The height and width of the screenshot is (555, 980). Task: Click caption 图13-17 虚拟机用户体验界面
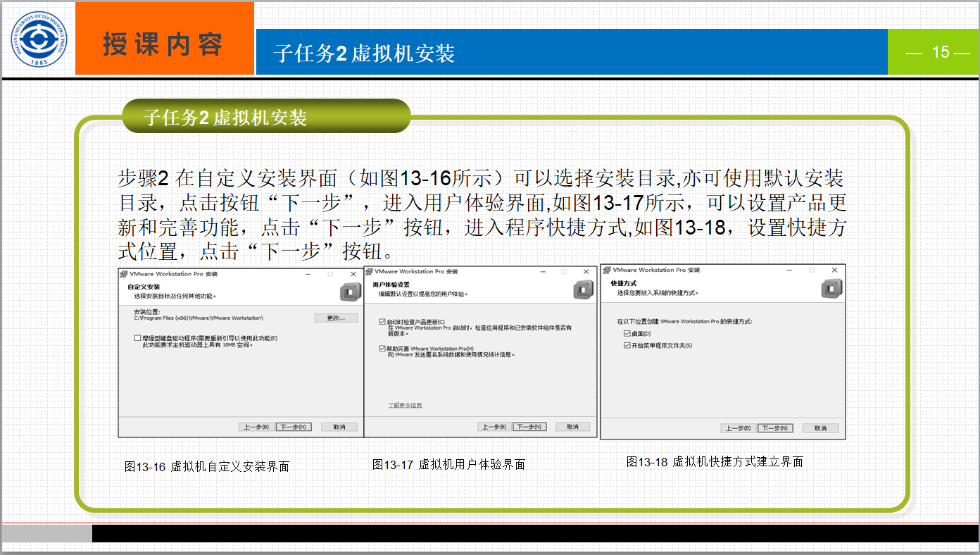point(448,464)
